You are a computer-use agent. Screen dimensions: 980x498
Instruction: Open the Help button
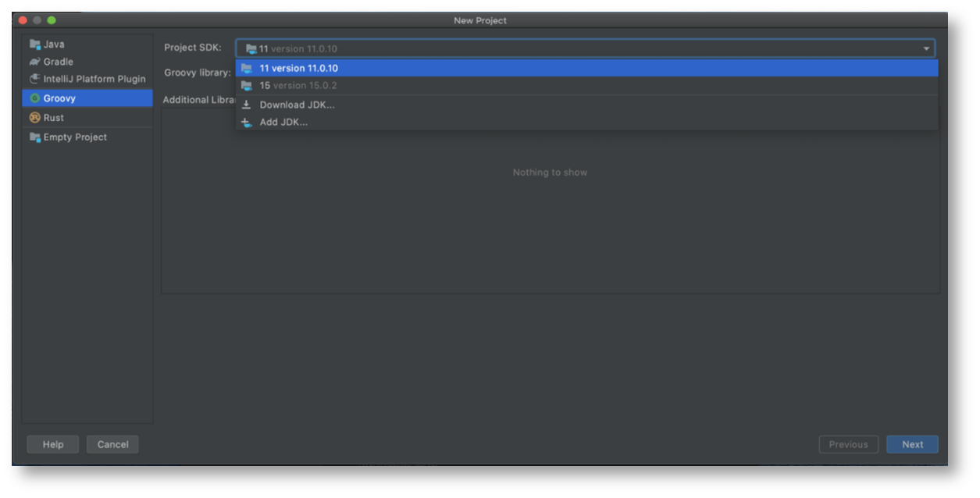(53, 444)
